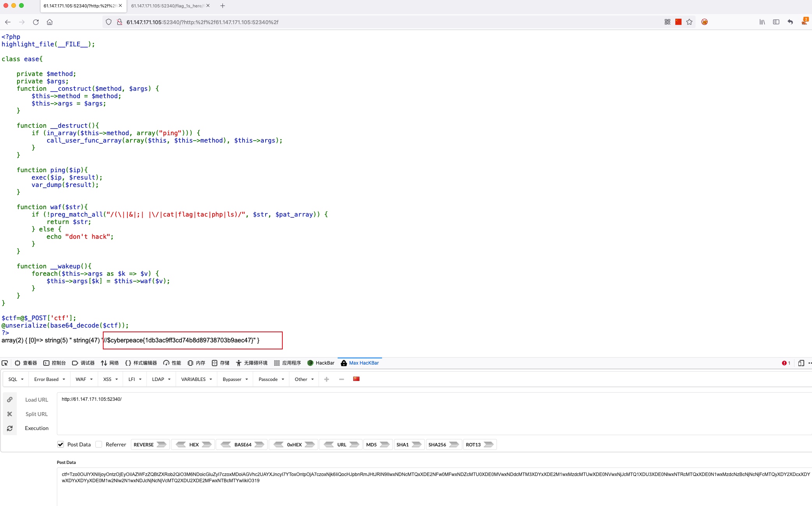This screenshot has width=812, height=506.
Task: Click the browser reload page icon
Action: [36, 22]
